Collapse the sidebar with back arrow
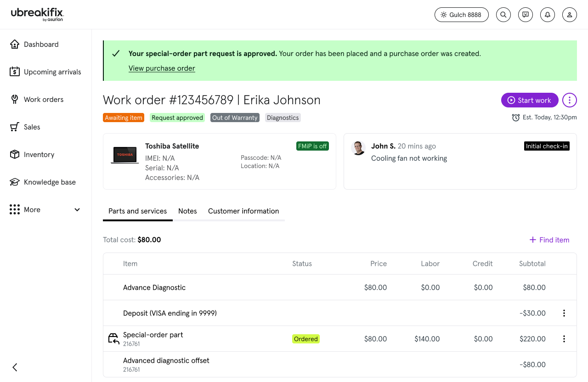Screen dimensions: 588x382 (15, 367)
